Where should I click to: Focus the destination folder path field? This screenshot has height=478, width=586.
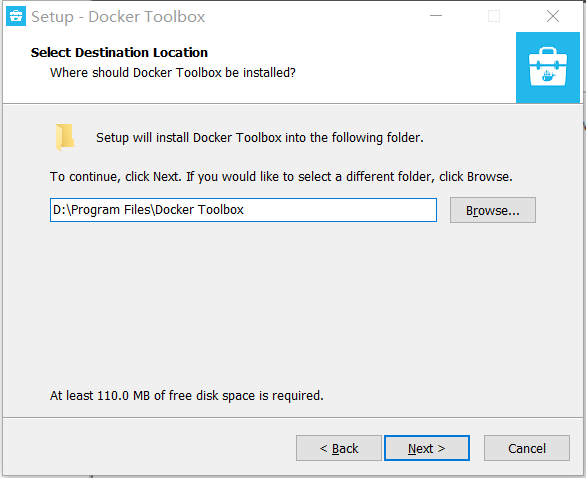pos(243,210)
